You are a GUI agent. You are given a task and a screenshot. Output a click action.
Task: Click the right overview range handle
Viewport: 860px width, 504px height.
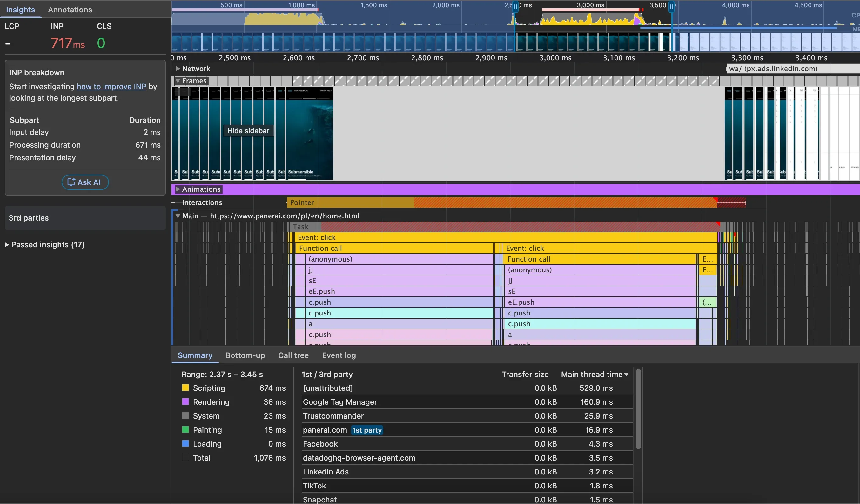pyautogui.click(x=671, y=6)
